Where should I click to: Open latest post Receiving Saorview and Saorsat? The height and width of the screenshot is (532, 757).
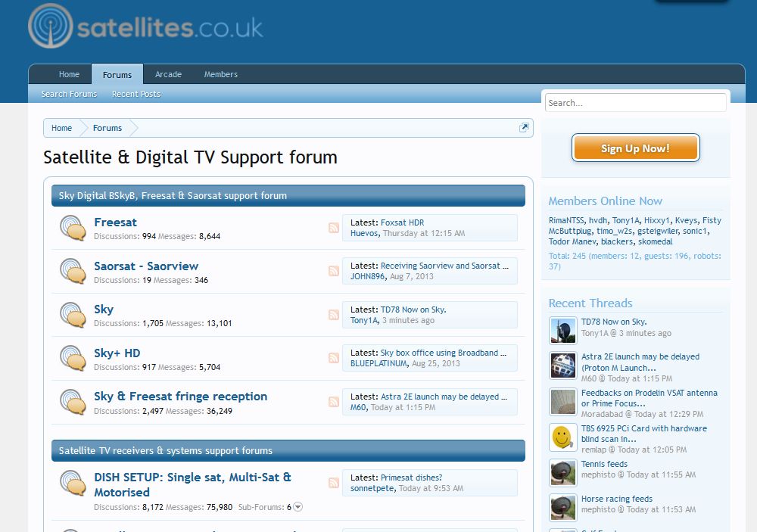[x=444, y=266]
